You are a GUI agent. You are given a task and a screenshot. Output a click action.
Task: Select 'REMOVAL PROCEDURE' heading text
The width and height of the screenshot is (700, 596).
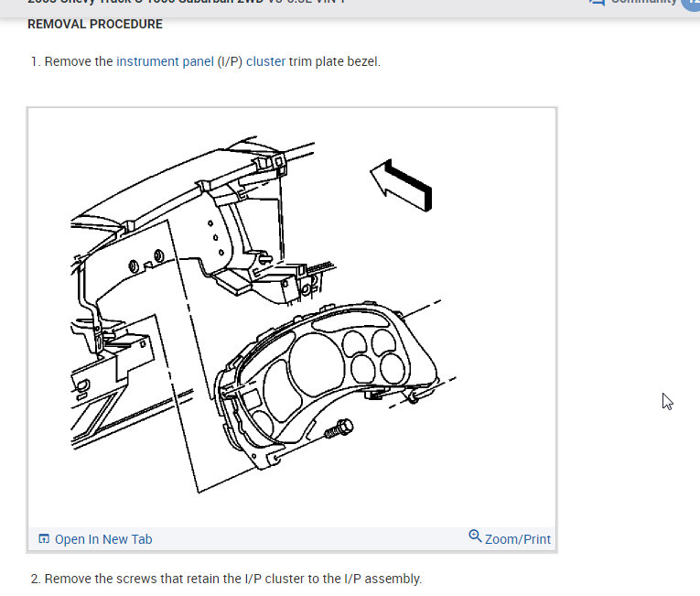coord(95,24)
